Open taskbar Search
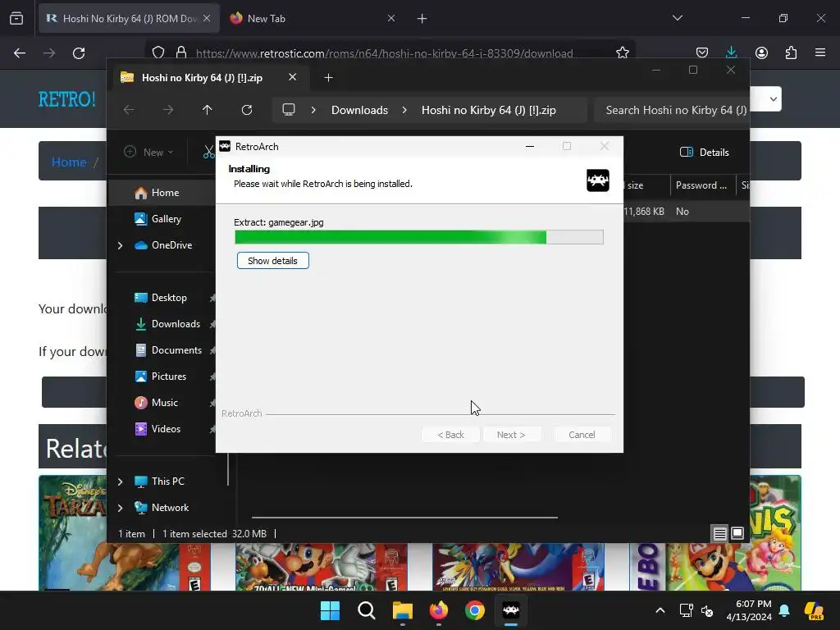Viewport: 840px width, 630px height. tap(367, 610)
